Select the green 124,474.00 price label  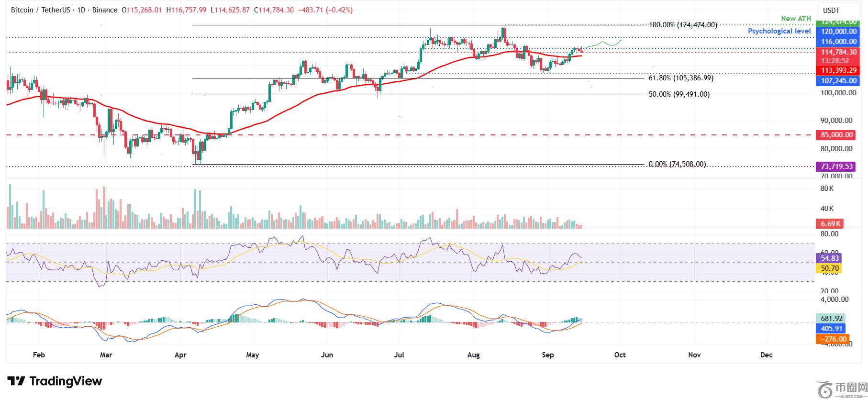pos(835,22)
